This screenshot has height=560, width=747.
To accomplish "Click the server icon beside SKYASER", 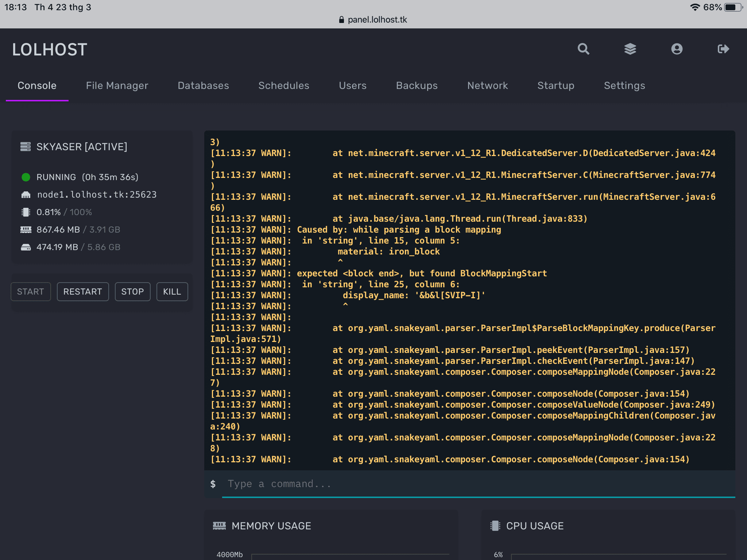I will pos(26,147).
